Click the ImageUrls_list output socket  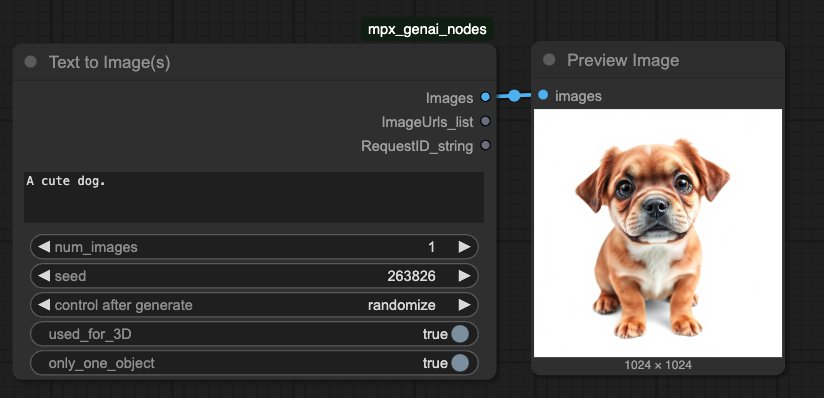click(485, 121)
